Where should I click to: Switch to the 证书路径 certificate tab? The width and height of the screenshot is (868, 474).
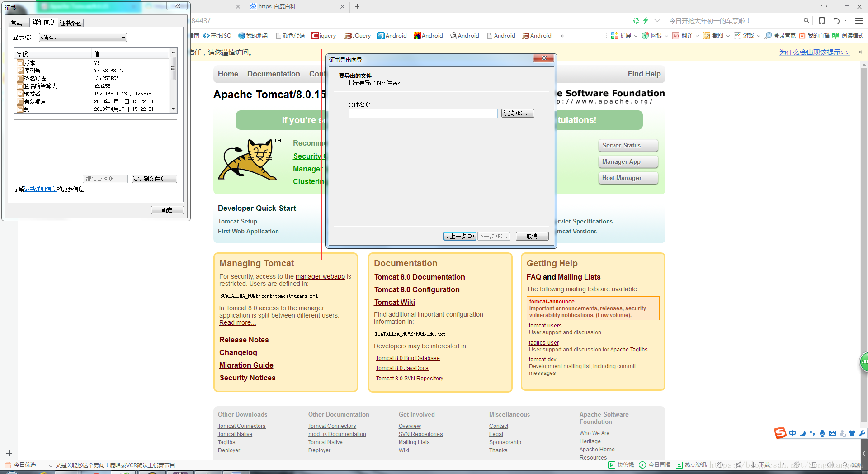pyautogui.click(x=71, y=23)
